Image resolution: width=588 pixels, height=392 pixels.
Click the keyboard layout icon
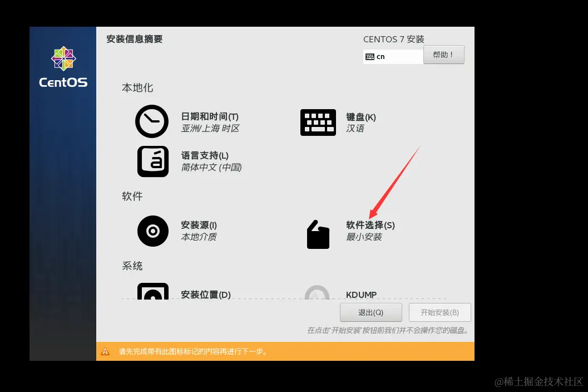(x=318, y=122)
